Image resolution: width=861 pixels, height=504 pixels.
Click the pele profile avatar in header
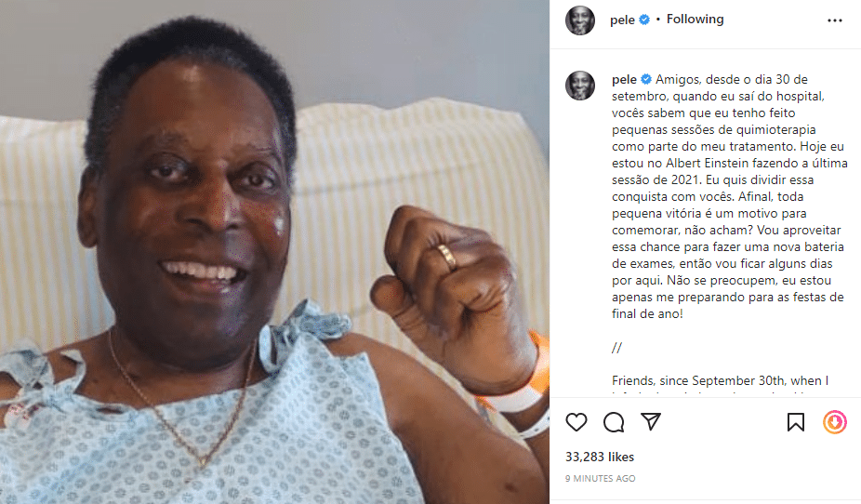(x=580, y=20)
